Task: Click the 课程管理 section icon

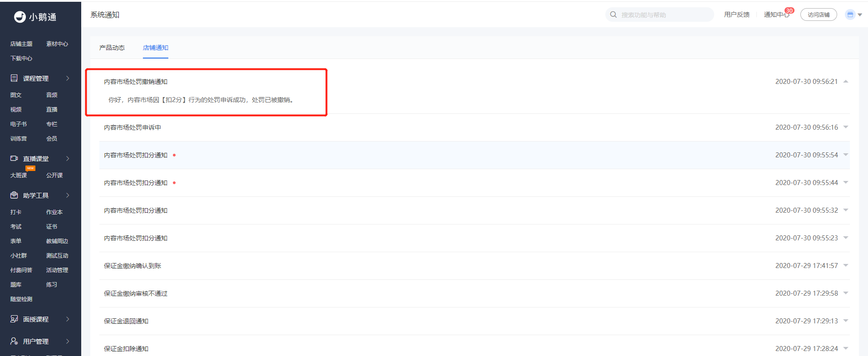Action: (14, 78)
